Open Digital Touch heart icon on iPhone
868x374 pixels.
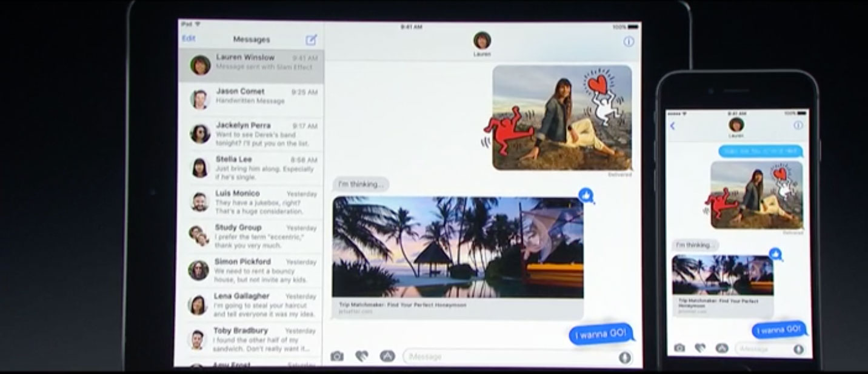700,348
